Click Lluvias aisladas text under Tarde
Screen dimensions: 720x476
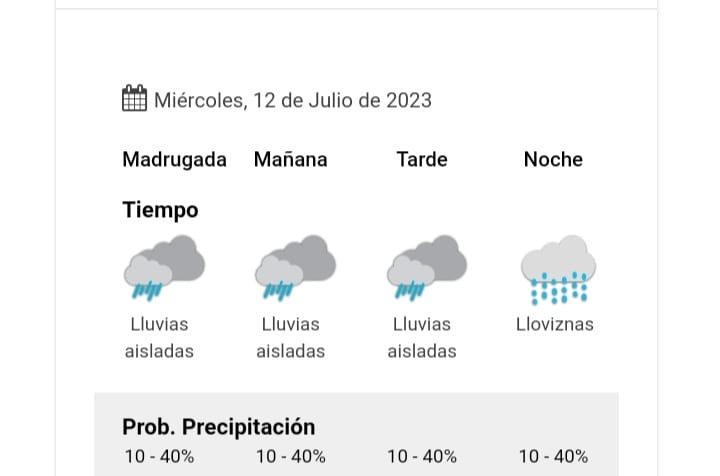click(x=422, y=337)
